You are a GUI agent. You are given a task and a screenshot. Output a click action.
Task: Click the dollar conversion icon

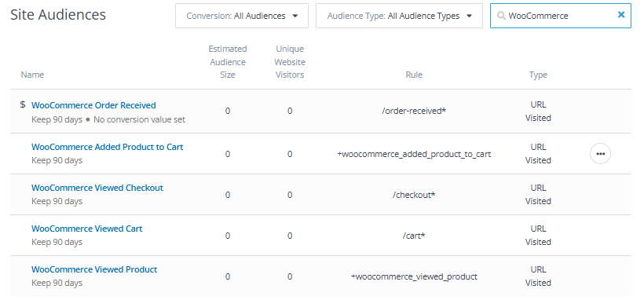pyautogui.click(x=23, y=104)
